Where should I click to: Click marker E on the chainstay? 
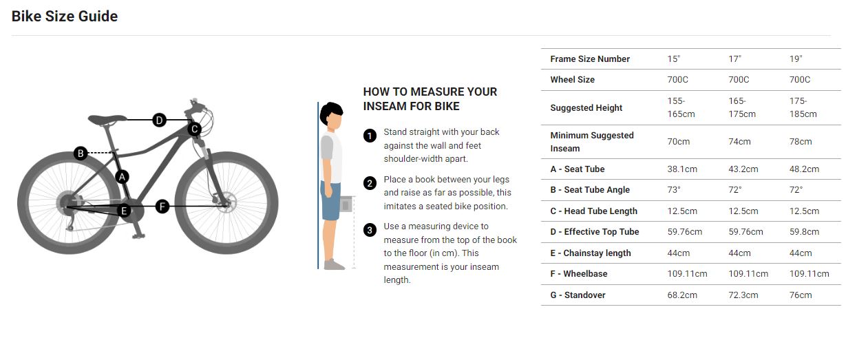pos(125,211)
